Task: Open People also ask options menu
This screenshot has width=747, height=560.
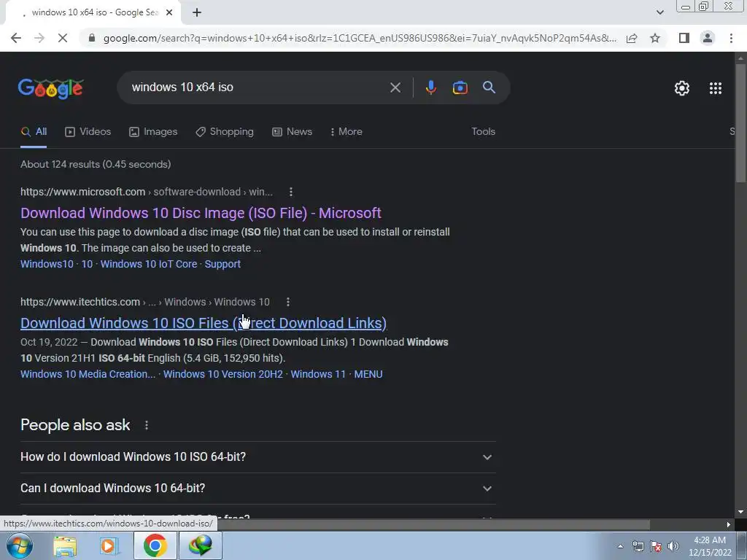Action: click(146, 425)
